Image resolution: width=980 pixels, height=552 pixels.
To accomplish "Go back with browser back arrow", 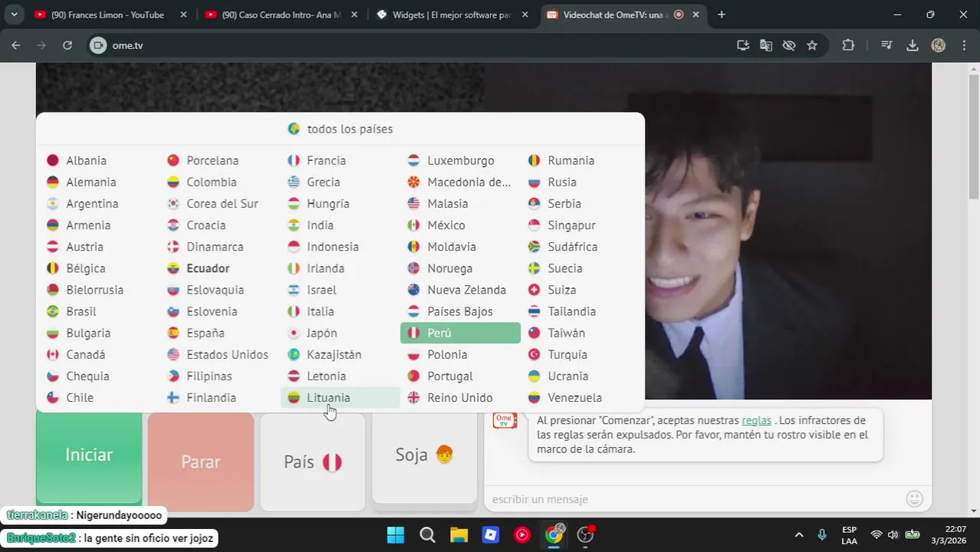I will (16, 45).
